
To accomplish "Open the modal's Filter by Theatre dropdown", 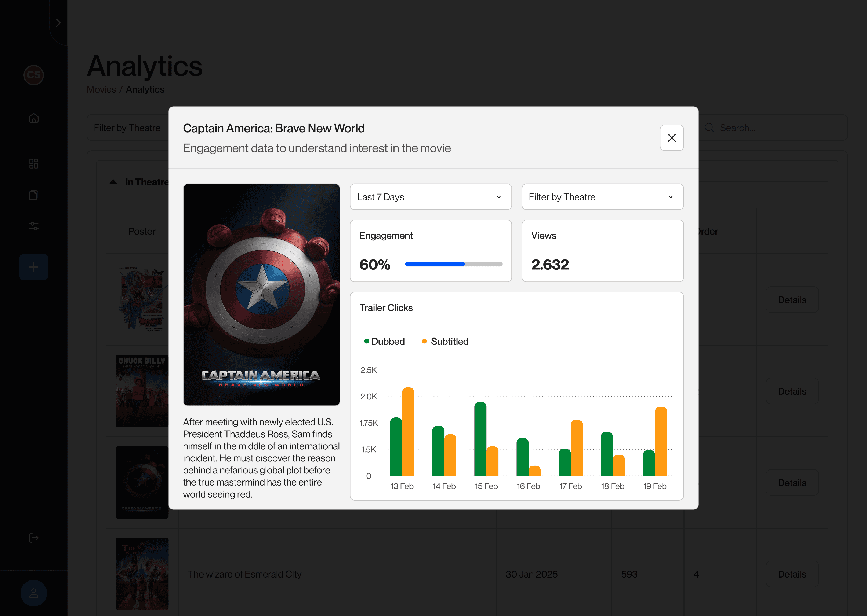I will pos(602,197).
